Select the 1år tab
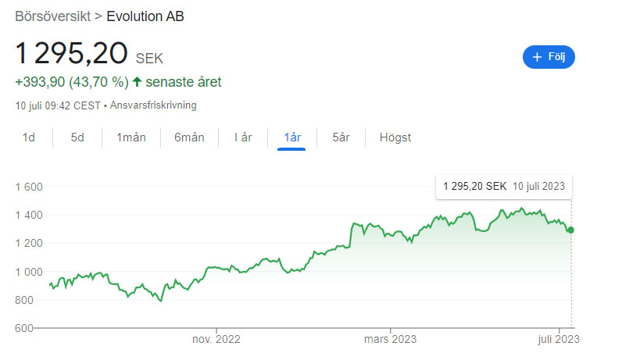The image size is (622, 364). point(292,137)
